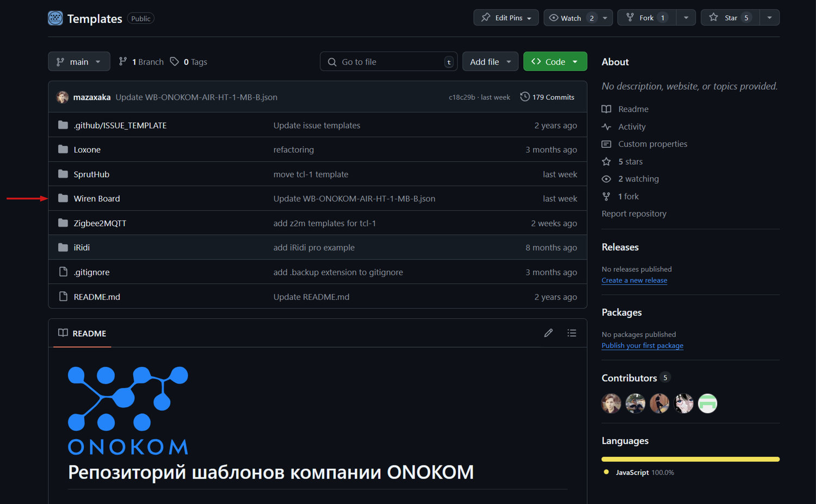This screenshot has height=504, width=816.
Task: Open the Add file dropdown
Action: coord(490,61)
